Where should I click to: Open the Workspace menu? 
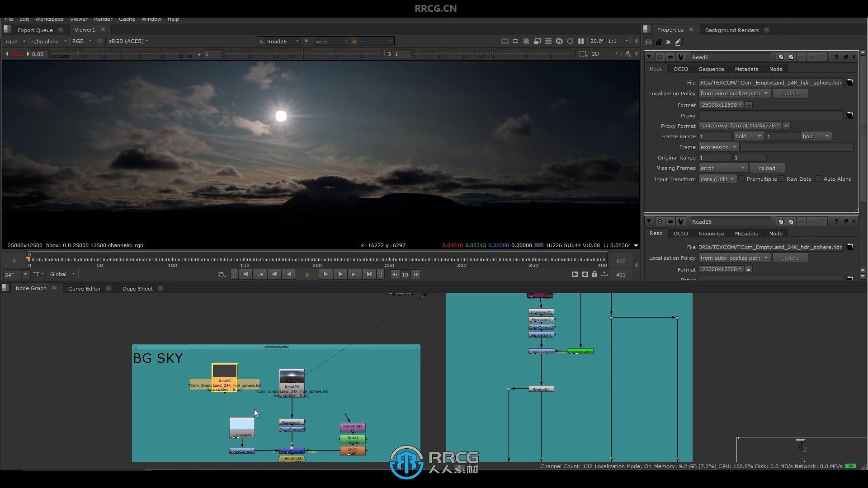click(49, 19)
